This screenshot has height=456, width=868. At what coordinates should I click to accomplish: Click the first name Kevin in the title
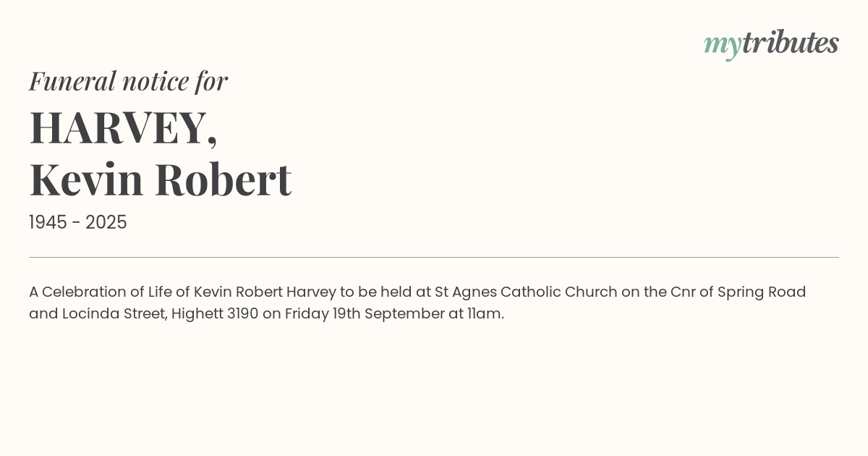(86, 180)
